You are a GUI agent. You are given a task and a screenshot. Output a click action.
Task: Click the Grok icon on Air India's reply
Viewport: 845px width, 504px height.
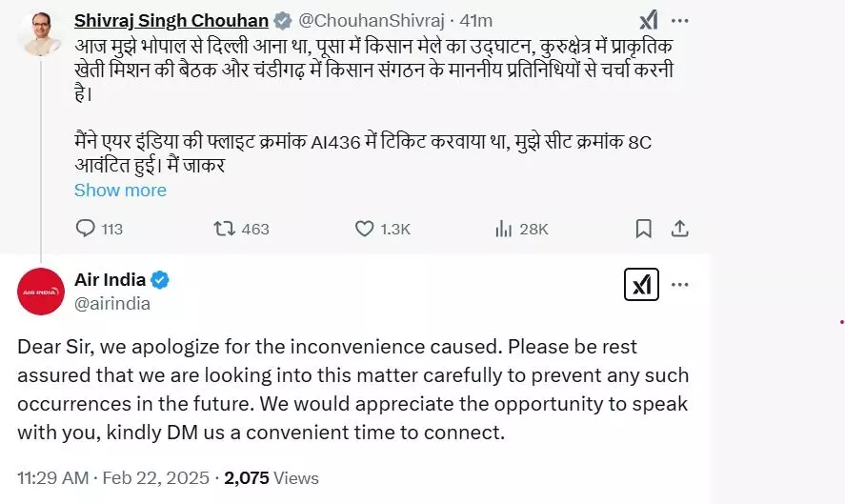click(x=643, y=284)
